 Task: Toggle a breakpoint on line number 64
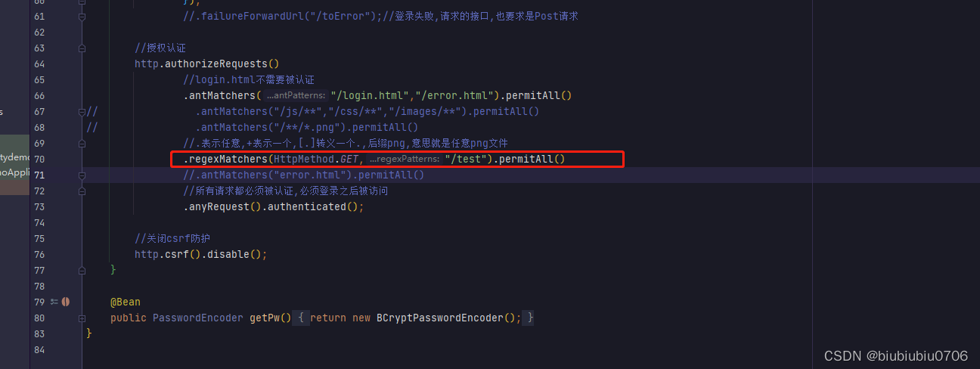click(39, 64)
